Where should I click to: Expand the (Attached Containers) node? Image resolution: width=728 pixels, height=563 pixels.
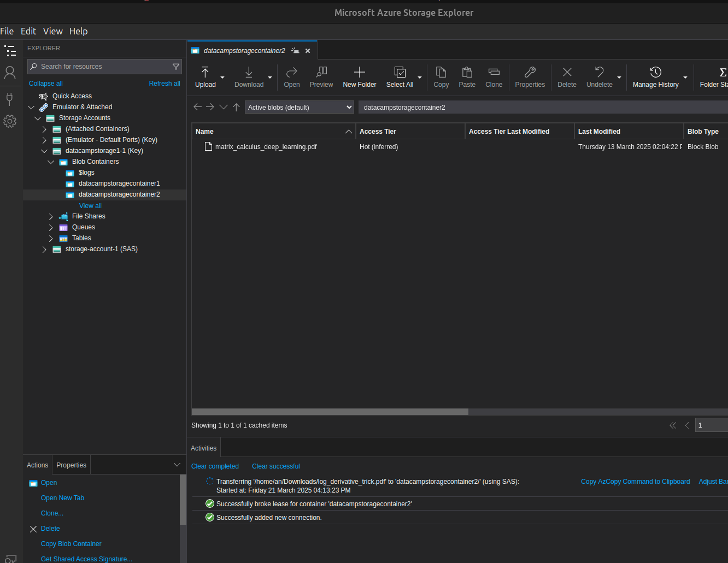point(44,129)
